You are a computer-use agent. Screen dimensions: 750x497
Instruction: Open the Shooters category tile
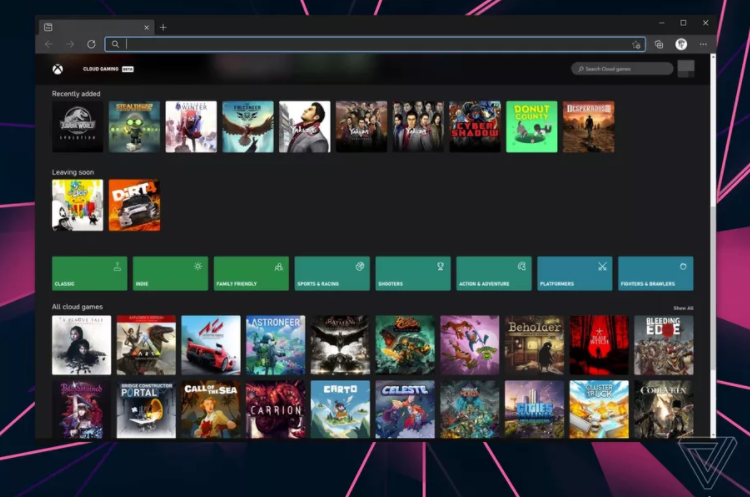point(413,273)
